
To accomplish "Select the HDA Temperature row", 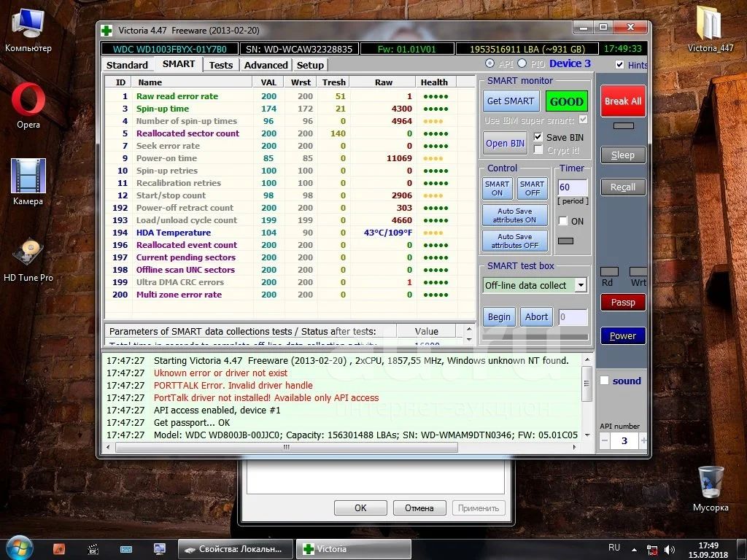I will pyautogui.click(x=290, y=233).
